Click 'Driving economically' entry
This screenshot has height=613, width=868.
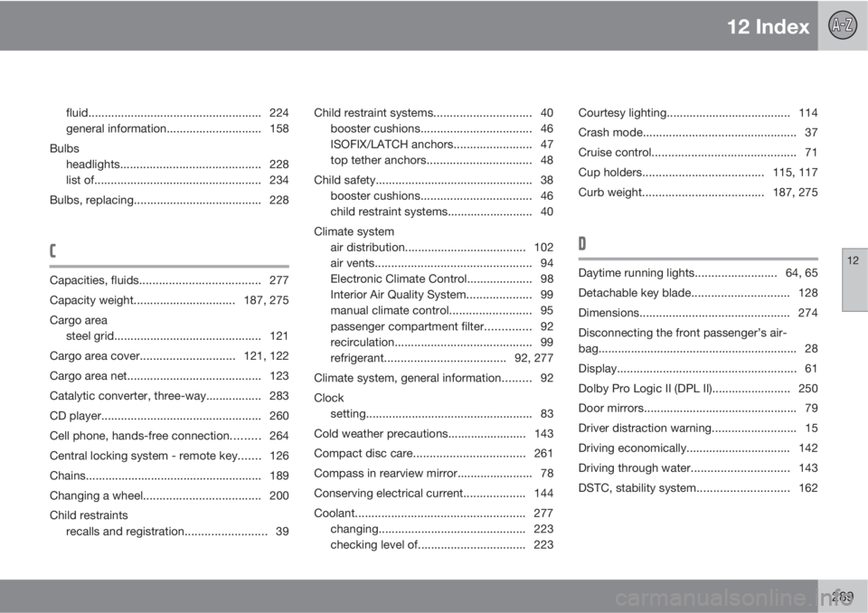coord(698,448)
